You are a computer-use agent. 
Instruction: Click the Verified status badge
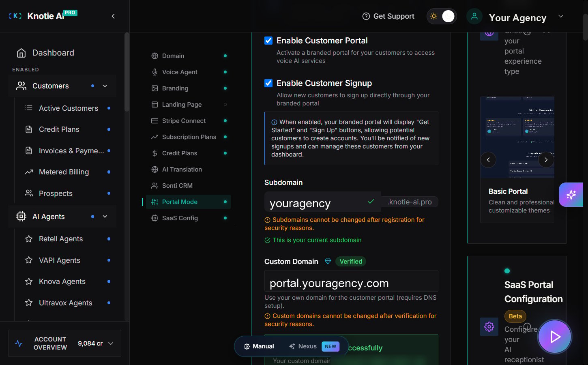[351, 262]
